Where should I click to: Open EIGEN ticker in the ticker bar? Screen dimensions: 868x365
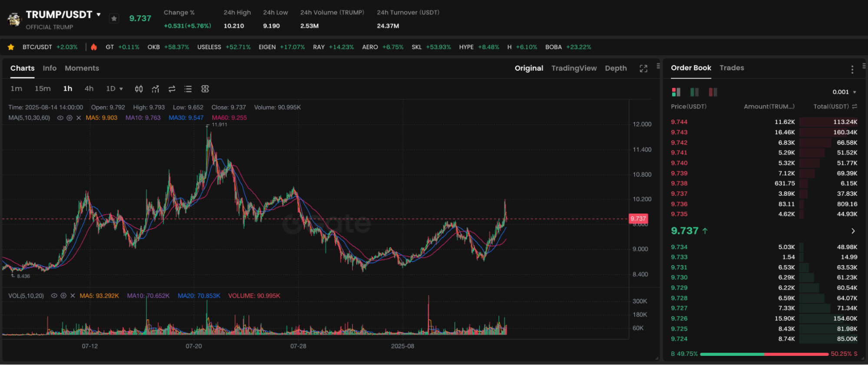(x=281, y=47)
